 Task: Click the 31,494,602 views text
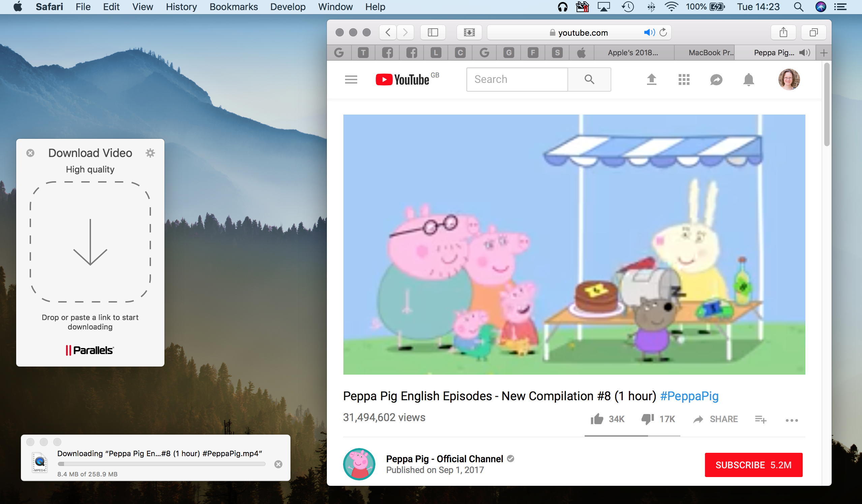point(384,417)
